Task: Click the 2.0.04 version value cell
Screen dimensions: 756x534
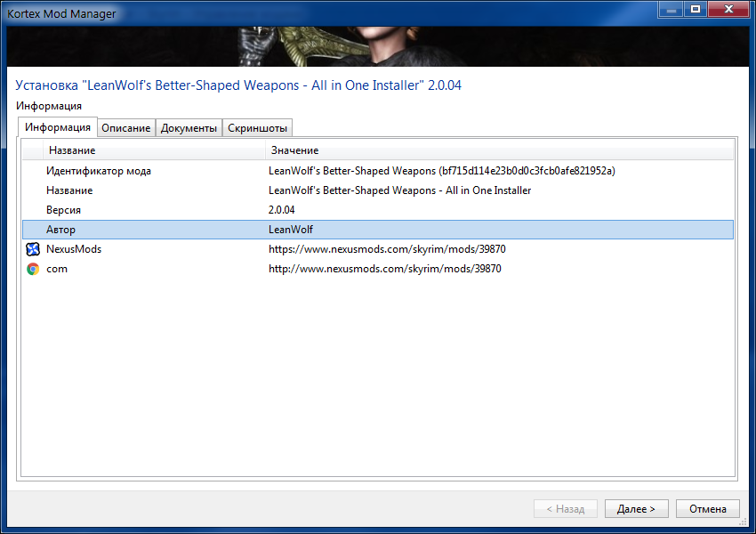Action: (282, 210)
